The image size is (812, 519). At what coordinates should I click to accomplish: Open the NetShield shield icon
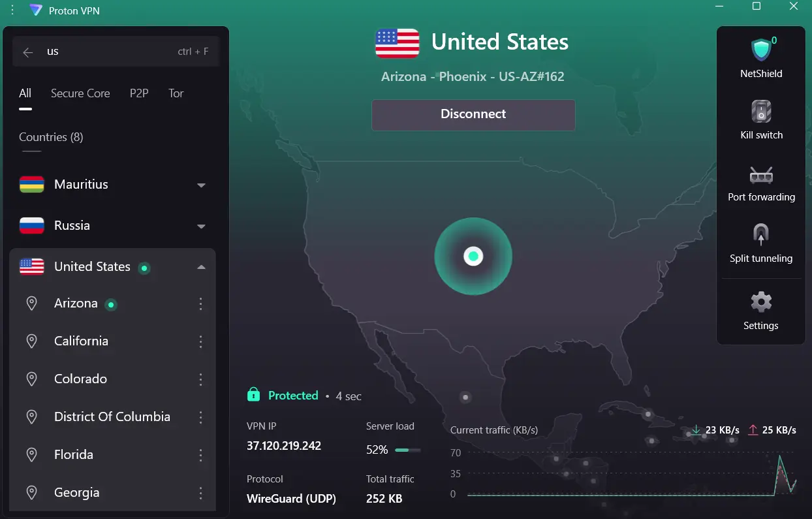(761, 50)
